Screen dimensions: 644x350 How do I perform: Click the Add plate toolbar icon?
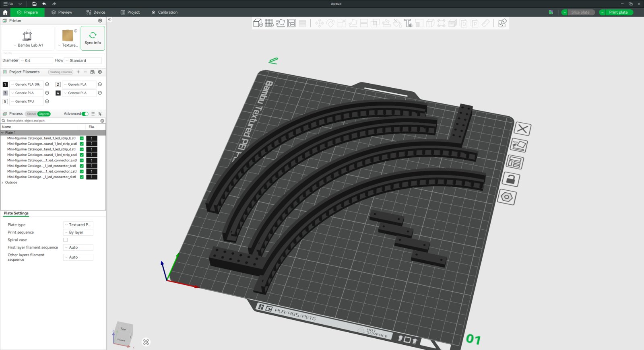(x=269, y=23)
